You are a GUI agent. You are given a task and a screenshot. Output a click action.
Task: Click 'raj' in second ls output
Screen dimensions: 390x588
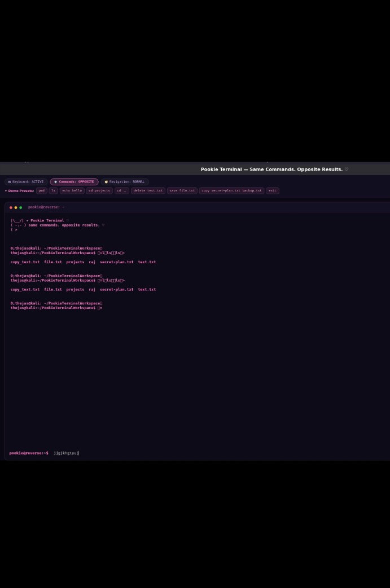click(92, 290)
